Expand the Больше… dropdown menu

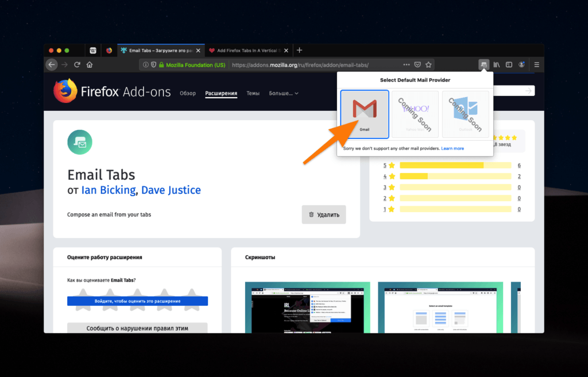coord(284,93)
